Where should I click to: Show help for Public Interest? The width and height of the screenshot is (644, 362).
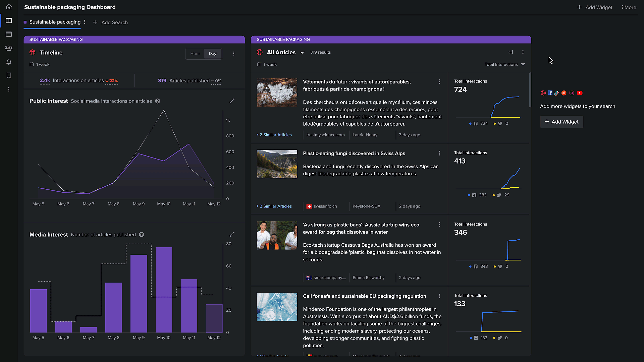tap(157, 101)
